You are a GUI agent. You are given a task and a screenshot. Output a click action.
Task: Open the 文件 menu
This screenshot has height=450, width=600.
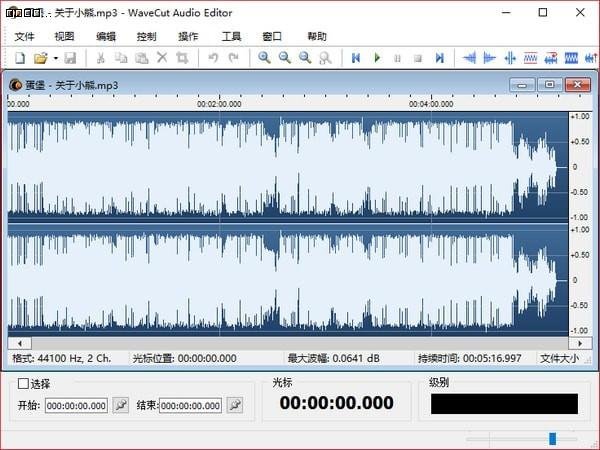click(24, 36)
